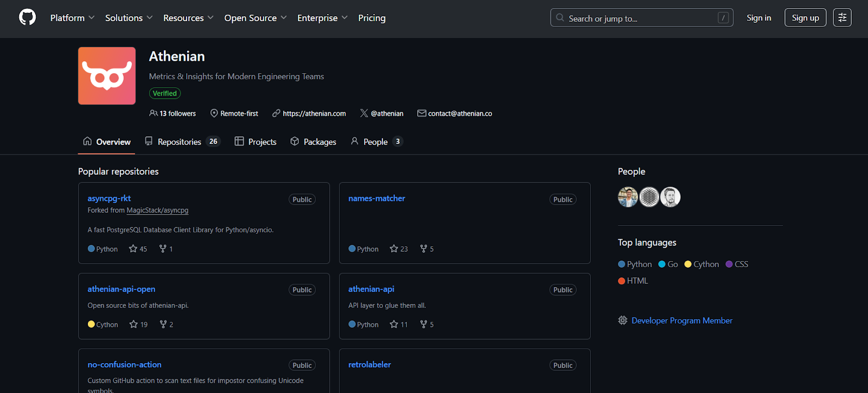
Task: Open the MagicStack/asyncpg fork source link
Action: click(157, 210)
